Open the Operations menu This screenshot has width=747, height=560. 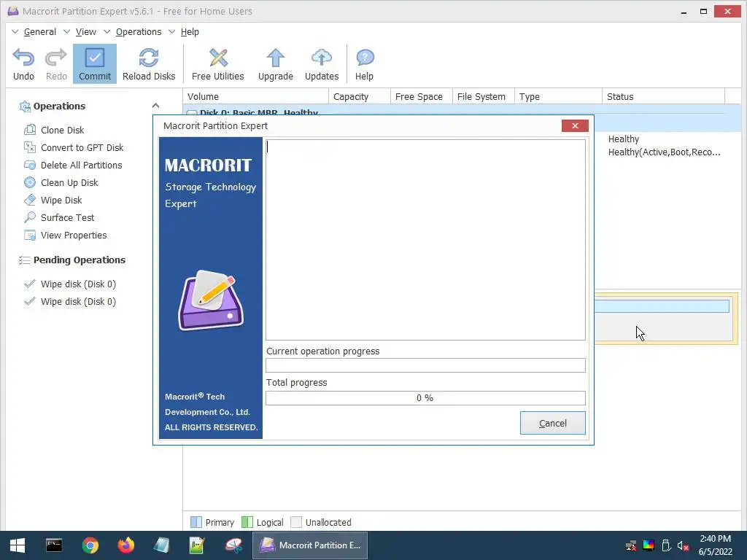(x=139, y=32)
